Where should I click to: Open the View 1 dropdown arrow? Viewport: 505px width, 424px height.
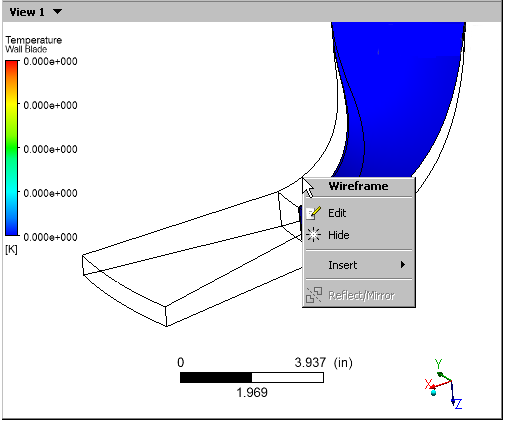[x=57, y=12]
